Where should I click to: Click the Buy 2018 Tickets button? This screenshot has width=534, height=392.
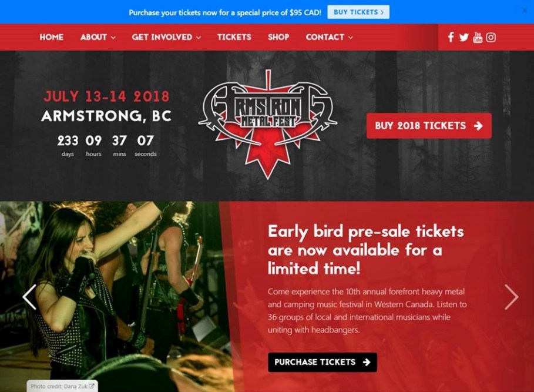click(x=429, y=126)
